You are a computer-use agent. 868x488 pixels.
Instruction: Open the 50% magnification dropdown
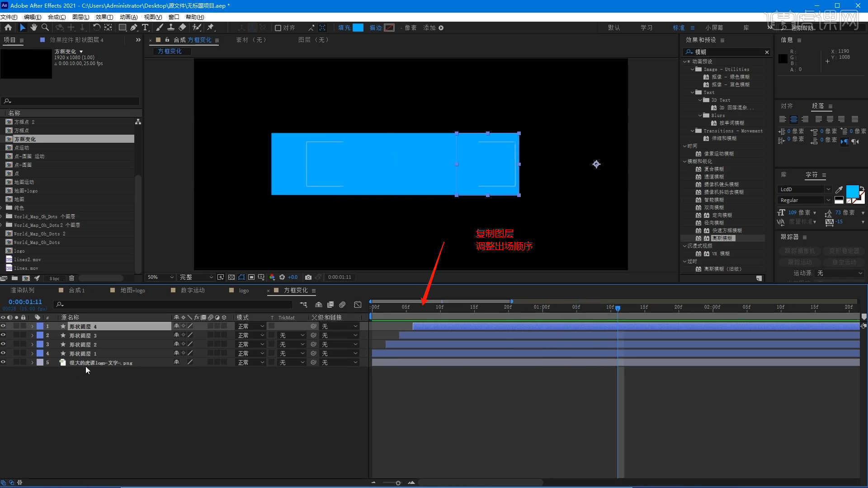(x=160, y=277)
